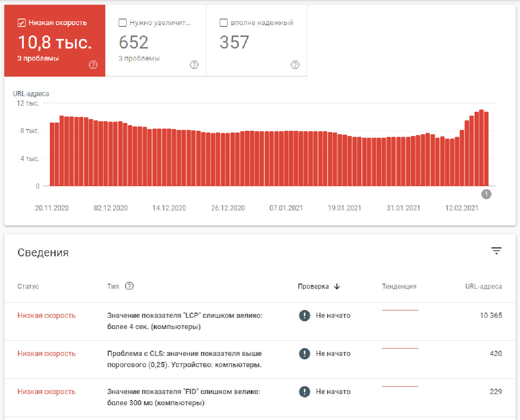
Task: Enable the вполне надежный checkbox
Action: [224, 23]
